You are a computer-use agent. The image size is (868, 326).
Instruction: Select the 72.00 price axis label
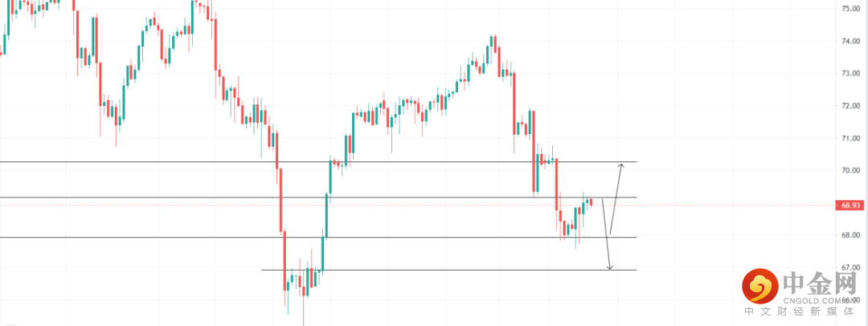(x=851, y=106)
